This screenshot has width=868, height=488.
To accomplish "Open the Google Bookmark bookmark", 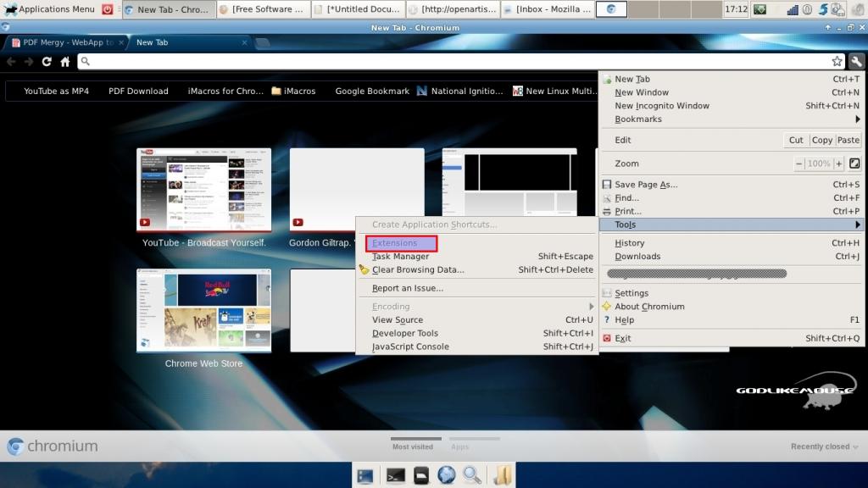I will click(x=372, y=91).
